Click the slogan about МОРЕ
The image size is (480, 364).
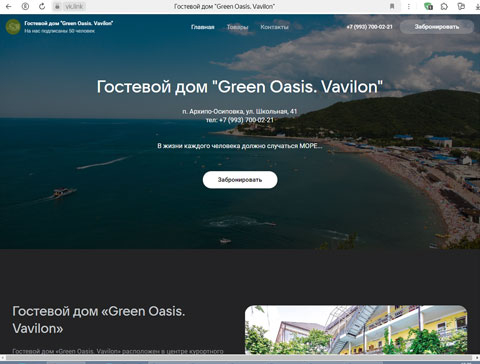[x=240, y=146]
